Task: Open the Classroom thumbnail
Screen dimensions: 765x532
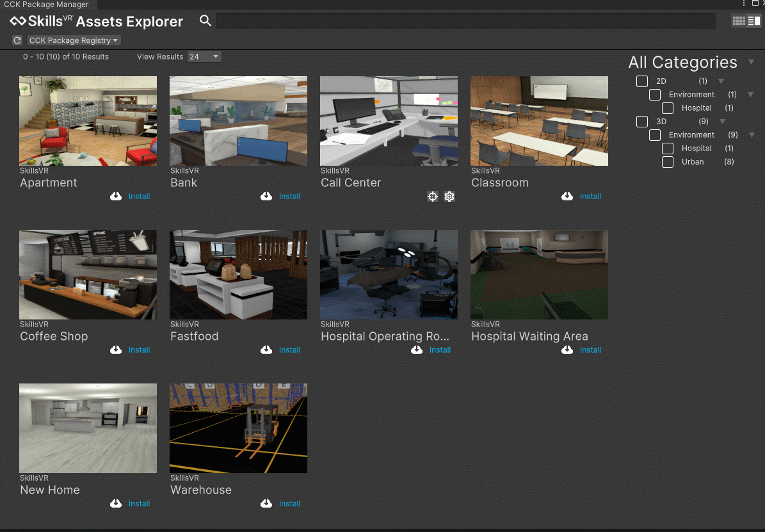Action: point(539,120)
